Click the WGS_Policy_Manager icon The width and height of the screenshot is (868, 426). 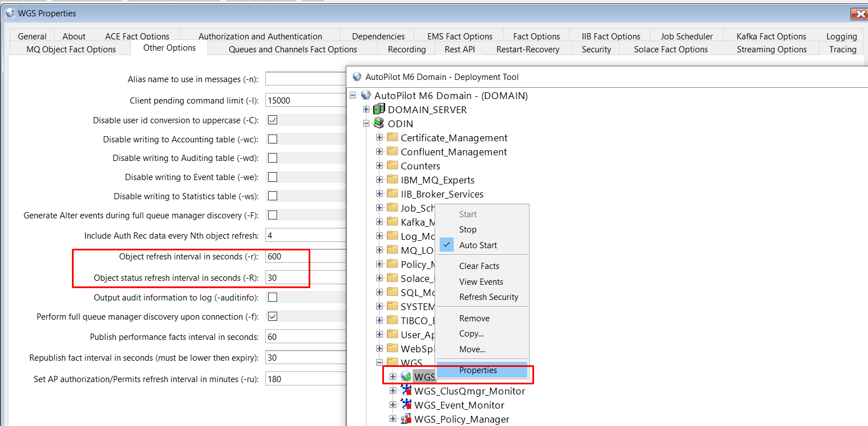[406, 419]
